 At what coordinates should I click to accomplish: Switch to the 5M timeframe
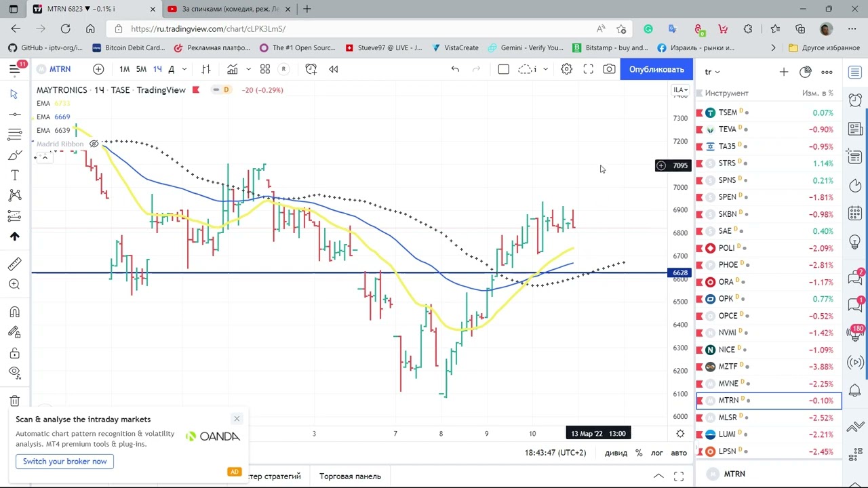pos(141,69)
